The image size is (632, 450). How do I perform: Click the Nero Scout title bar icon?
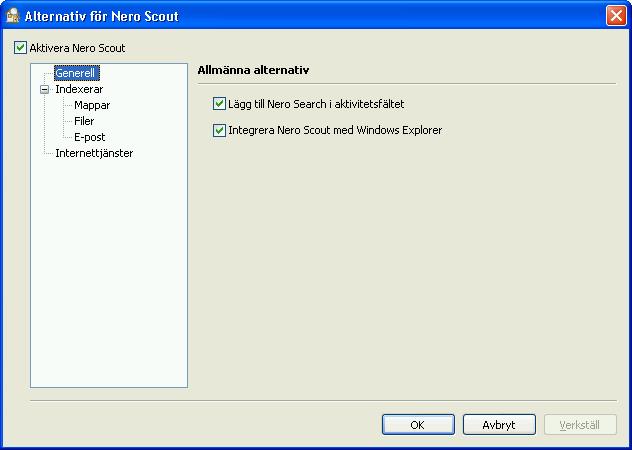pos(13,16)
